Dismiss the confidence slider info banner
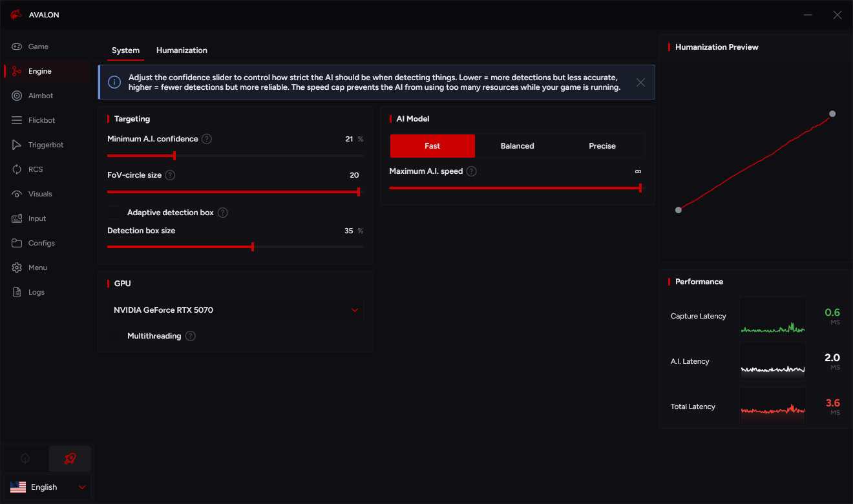 [640, 82]
